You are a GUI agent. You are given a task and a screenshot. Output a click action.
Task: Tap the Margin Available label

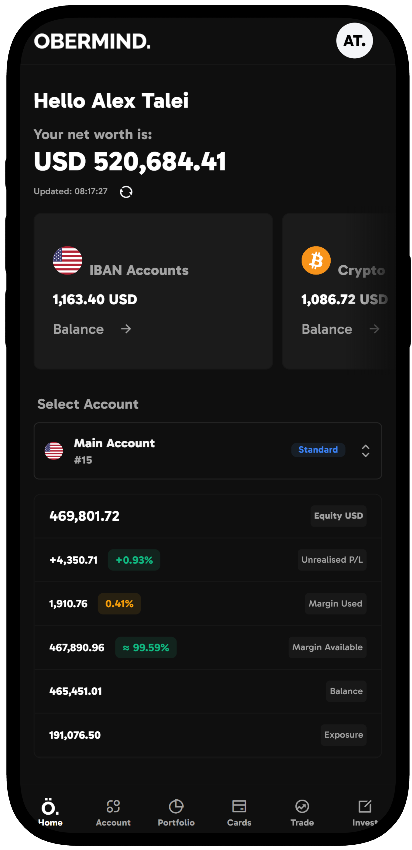(327, 647)
